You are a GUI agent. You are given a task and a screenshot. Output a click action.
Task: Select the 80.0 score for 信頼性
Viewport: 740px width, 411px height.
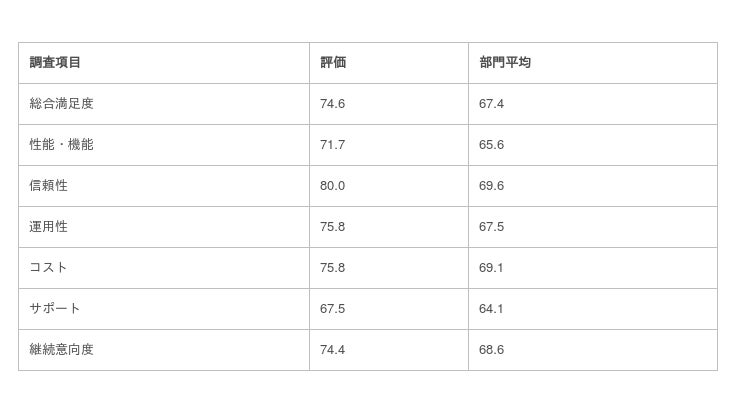coord(332,186)
